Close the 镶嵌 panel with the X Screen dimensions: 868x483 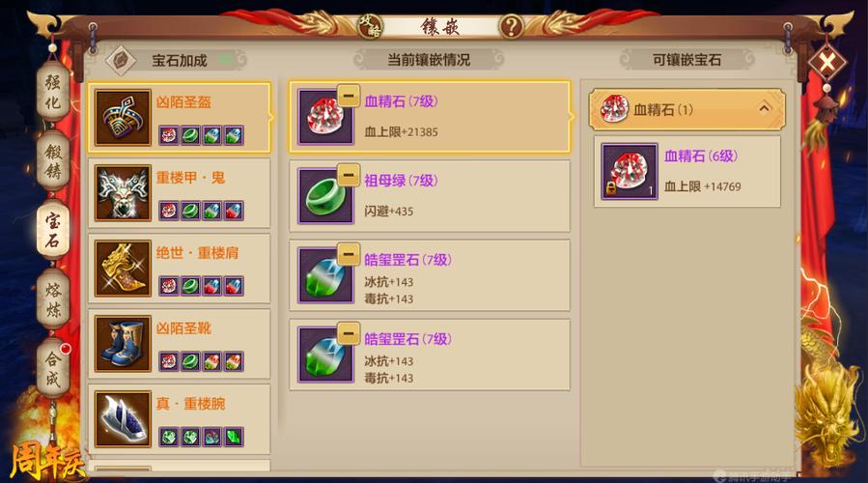826,62
